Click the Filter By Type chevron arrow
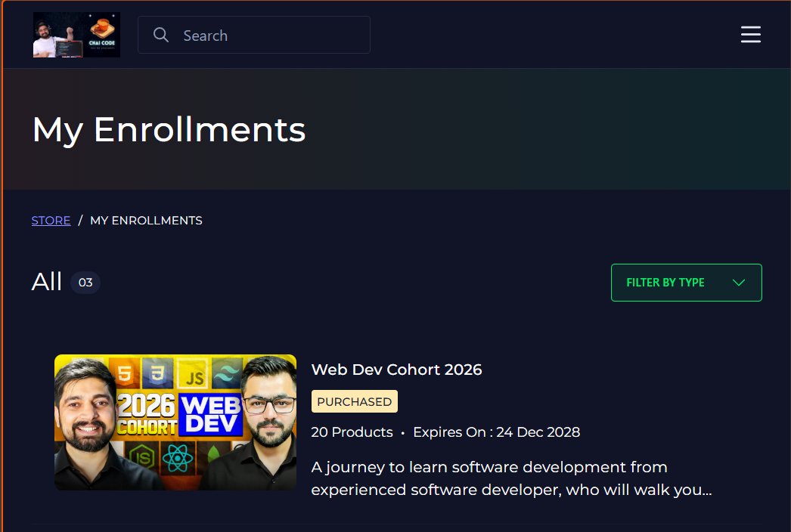Image resolution: width=791 pixels, height=532 pixels. click(739, 283)
